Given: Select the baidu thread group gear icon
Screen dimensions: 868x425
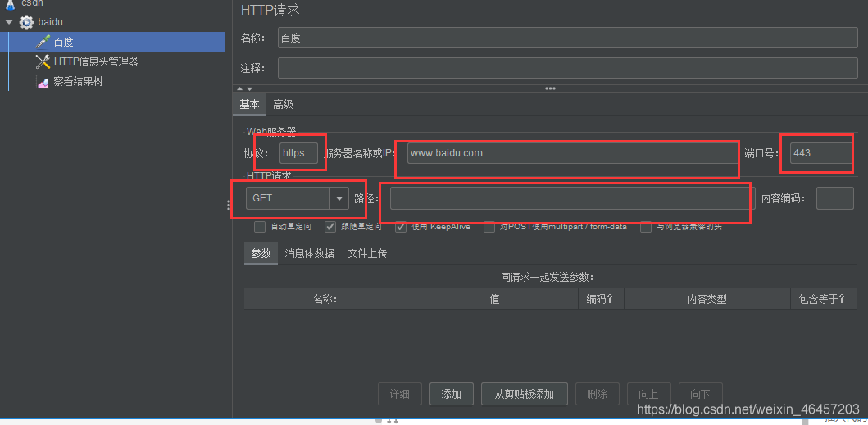Looking at the screenshot, I should pyautogui.click(x=26, y=22).
